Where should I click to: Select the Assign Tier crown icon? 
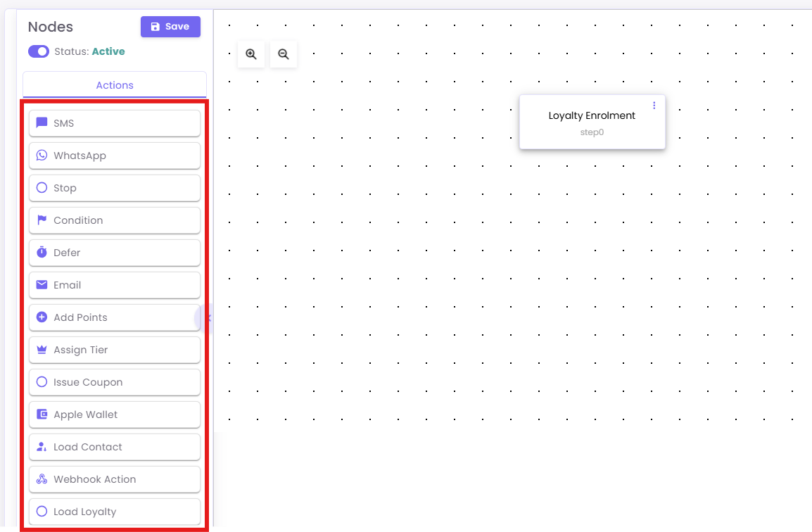(42, 350)
